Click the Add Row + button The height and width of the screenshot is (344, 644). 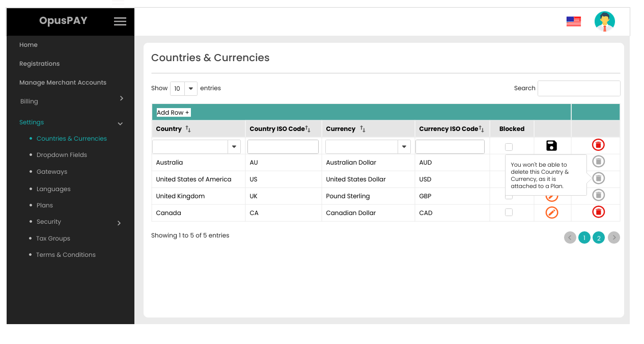173,113
